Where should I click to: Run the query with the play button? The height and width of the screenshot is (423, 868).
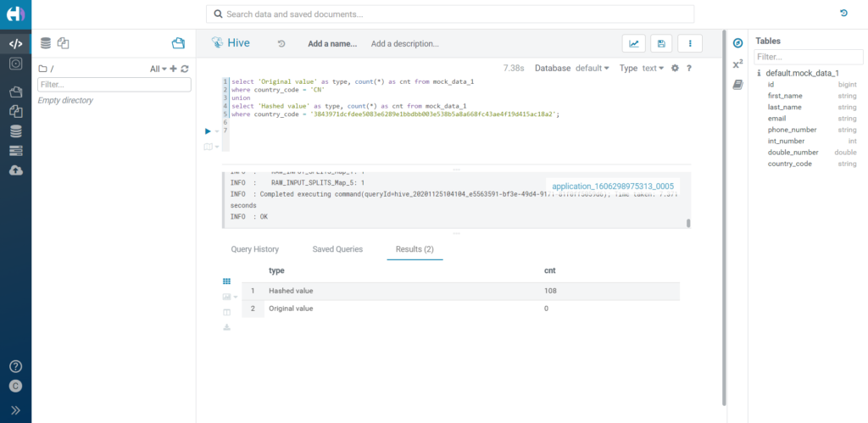coord(209,131)
